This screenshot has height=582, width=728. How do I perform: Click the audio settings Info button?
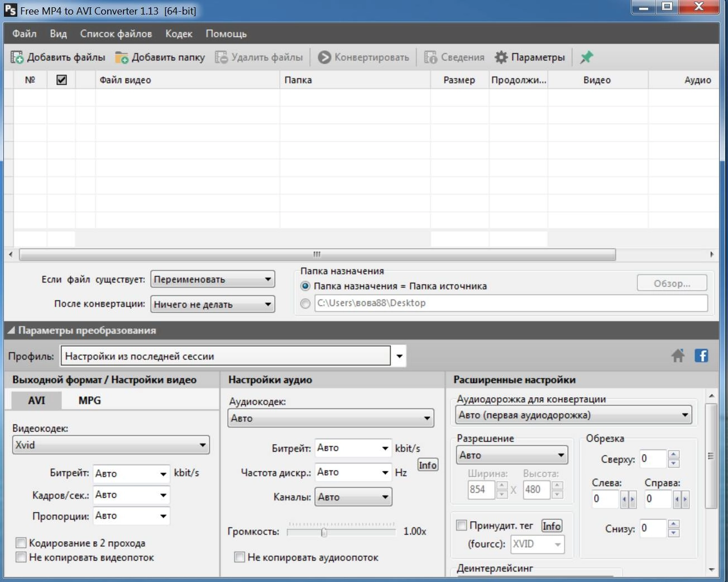(428, 465)
